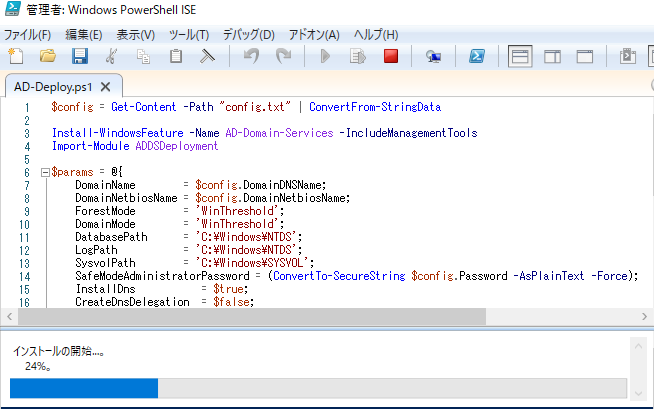Cut selection with scissors icon
The image size is (654, 409).
coord(111,56)
